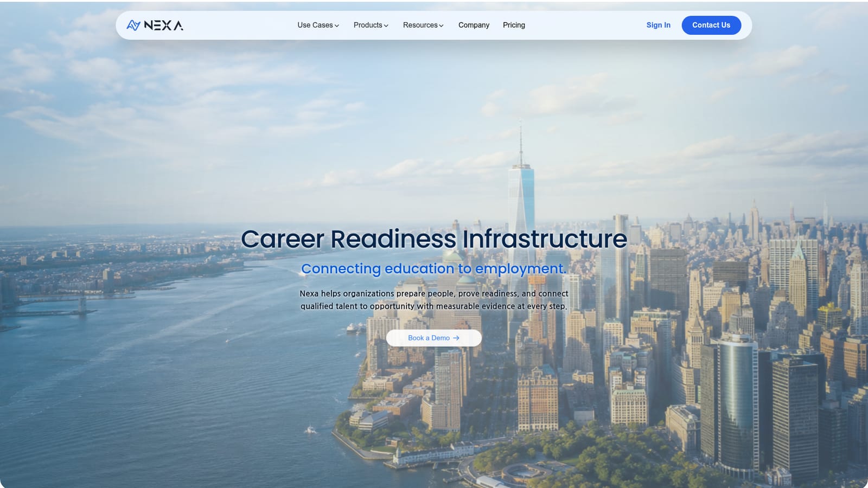The width and height of the screenshot is (868, 488).
Task: Open the Products dropdown menu
Action: 371,25
